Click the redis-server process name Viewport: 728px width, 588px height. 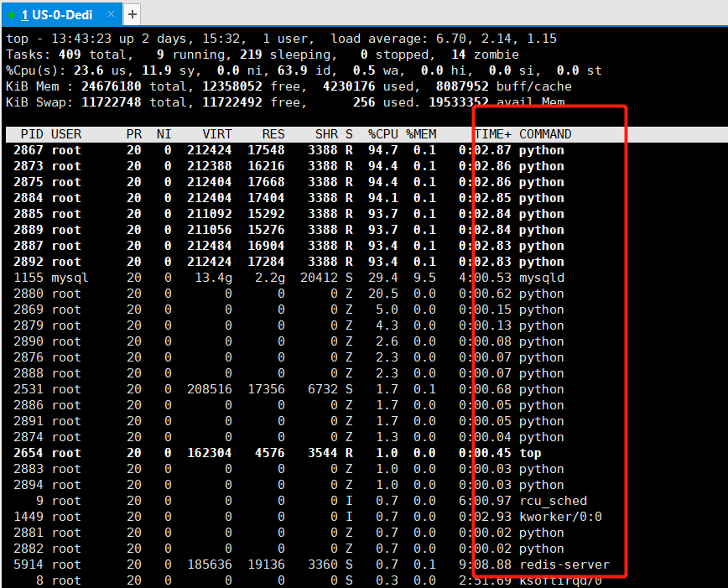564,565
